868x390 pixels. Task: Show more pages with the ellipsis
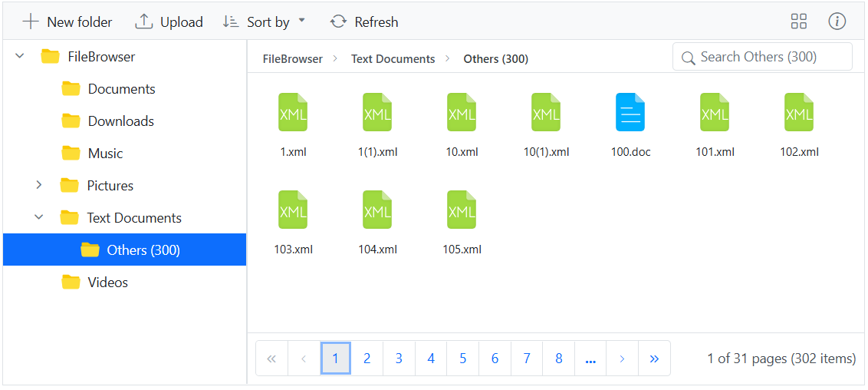tap(590, 359)
